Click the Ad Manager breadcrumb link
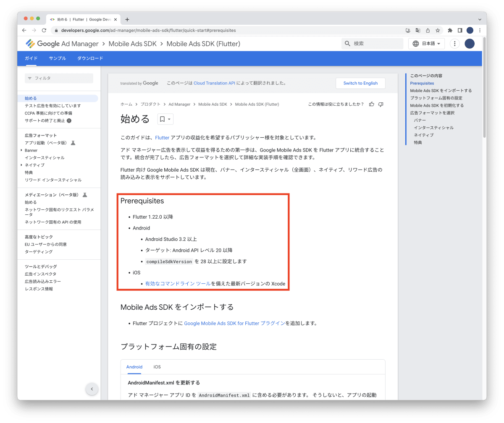 179,104
